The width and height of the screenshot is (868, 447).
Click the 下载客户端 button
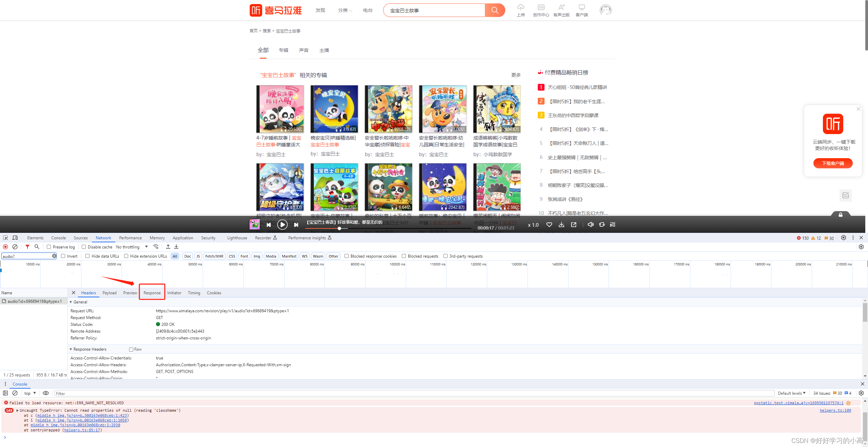coord(833,163)
